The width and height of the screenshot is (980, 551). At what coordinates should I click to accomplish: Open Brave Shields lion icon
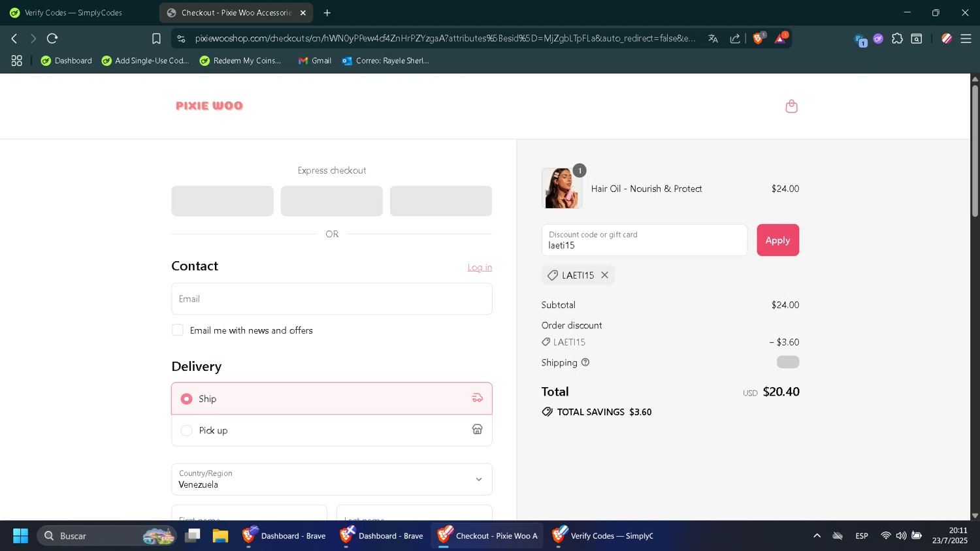[759, 39]
